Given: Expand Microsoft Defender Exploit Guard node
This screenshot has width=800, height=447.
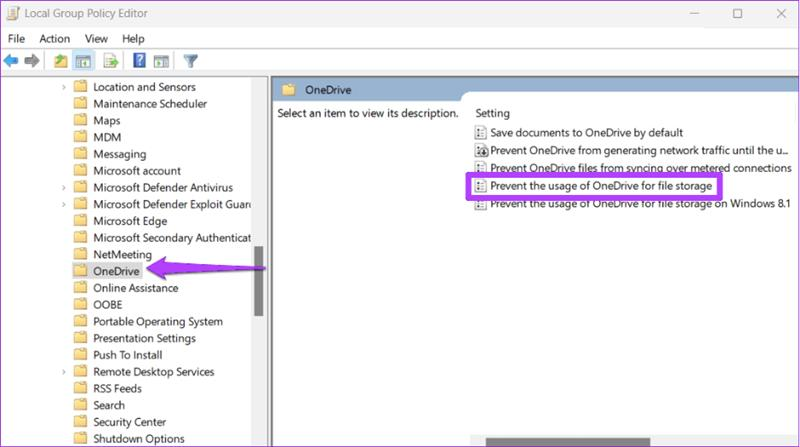Looking at the screenshot, I should 64,205.
